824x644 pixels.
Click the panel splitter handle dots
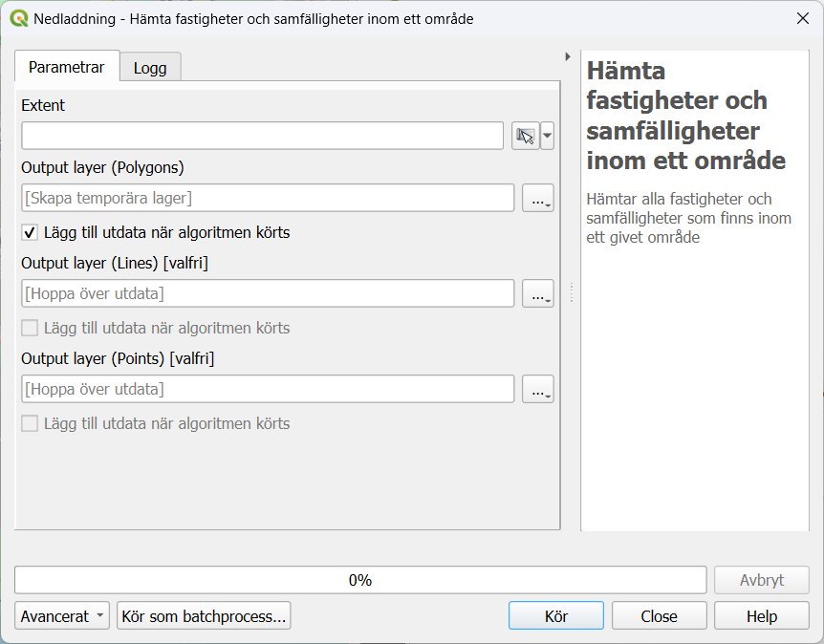pos(572,293)
